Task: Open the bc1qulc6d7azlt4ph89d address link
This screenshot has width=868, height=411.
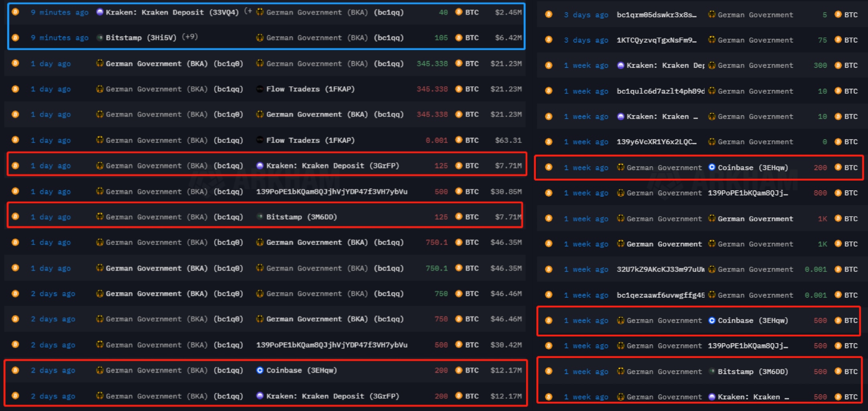Action: coord(661,92)
